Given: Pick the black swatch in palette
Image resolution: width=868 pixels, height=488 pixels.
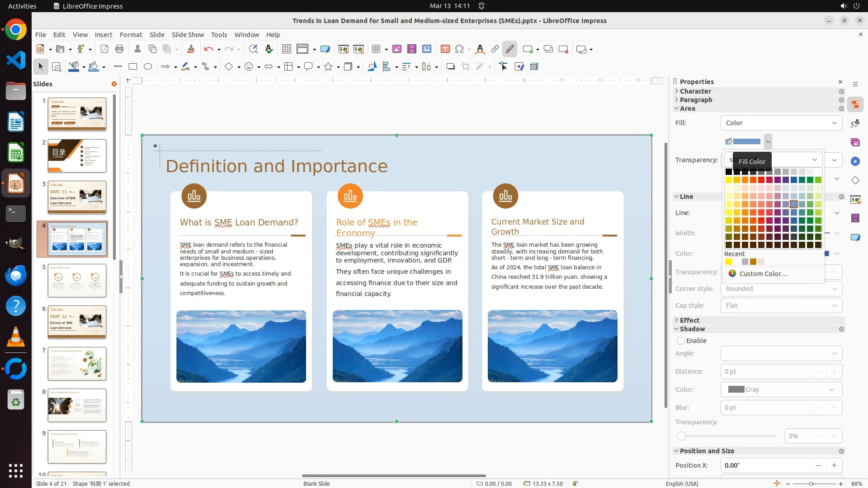Looking at the screenshot, I should point(729,172).
